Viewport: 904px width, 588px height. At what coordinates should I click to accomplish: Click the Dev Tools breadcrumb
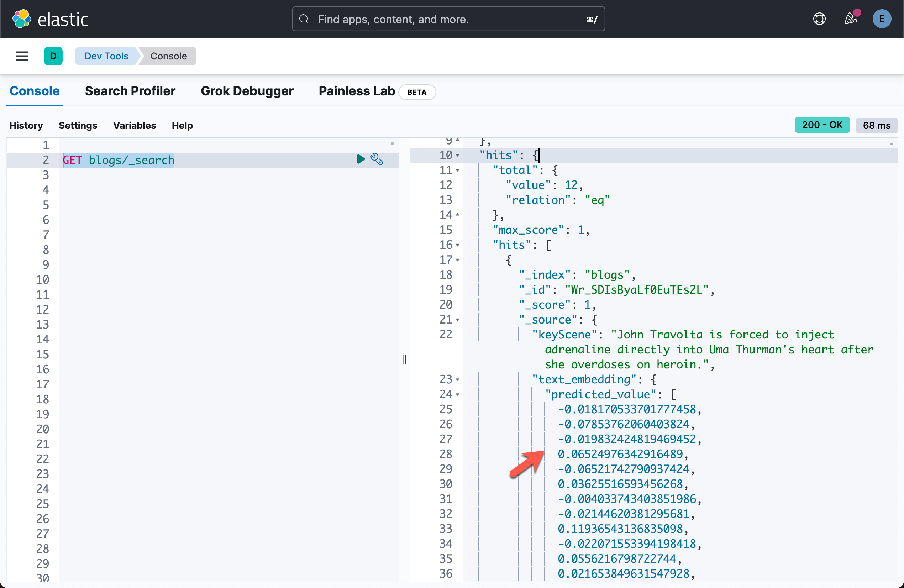tap(106, 56)
